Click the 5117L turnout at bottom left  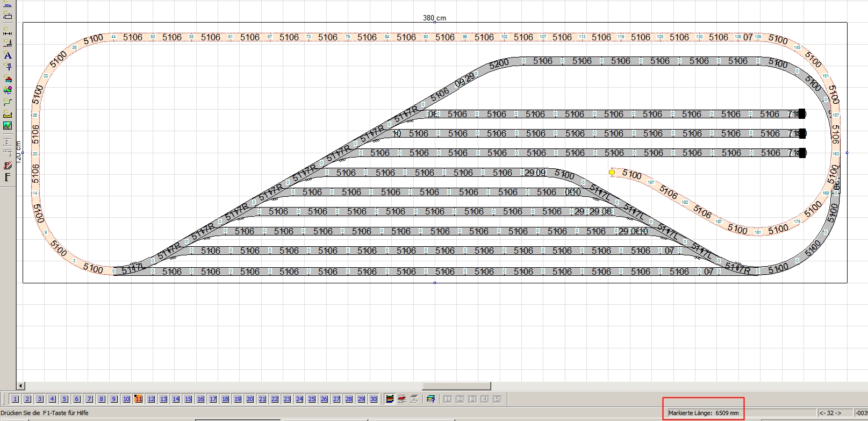coord(133,268)
